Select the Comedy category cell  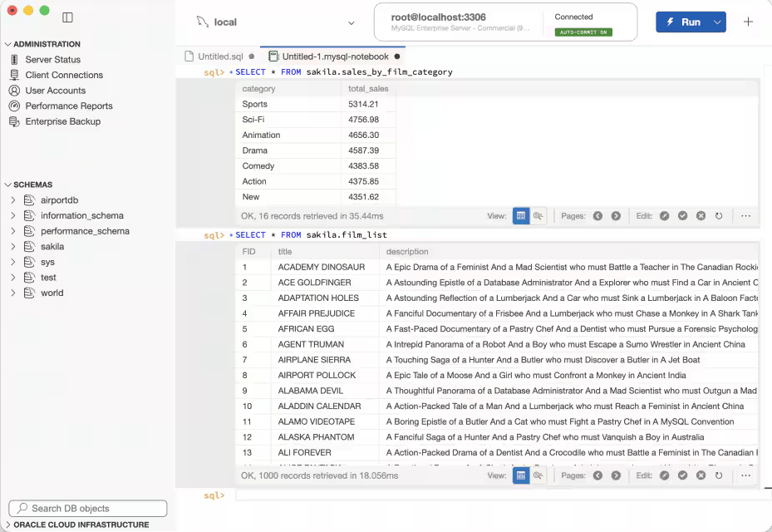point(288,166)
